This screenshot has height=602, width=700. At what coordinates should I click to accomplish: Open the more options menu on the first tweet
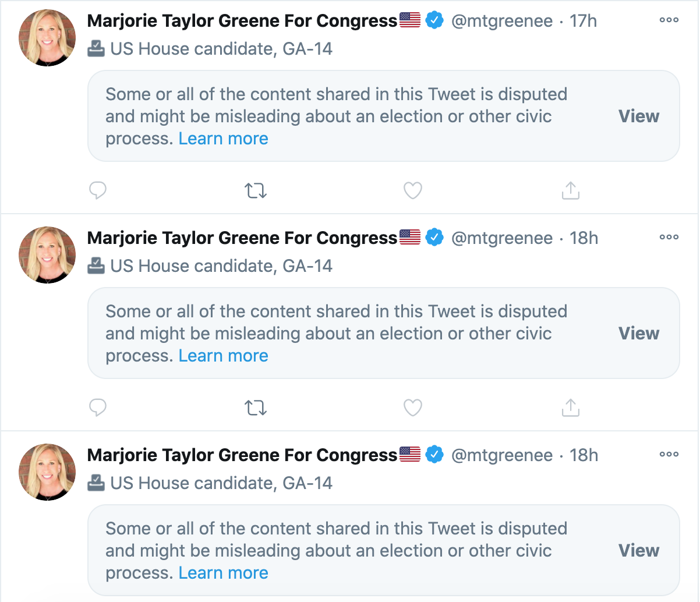click(x=669, y=20)
